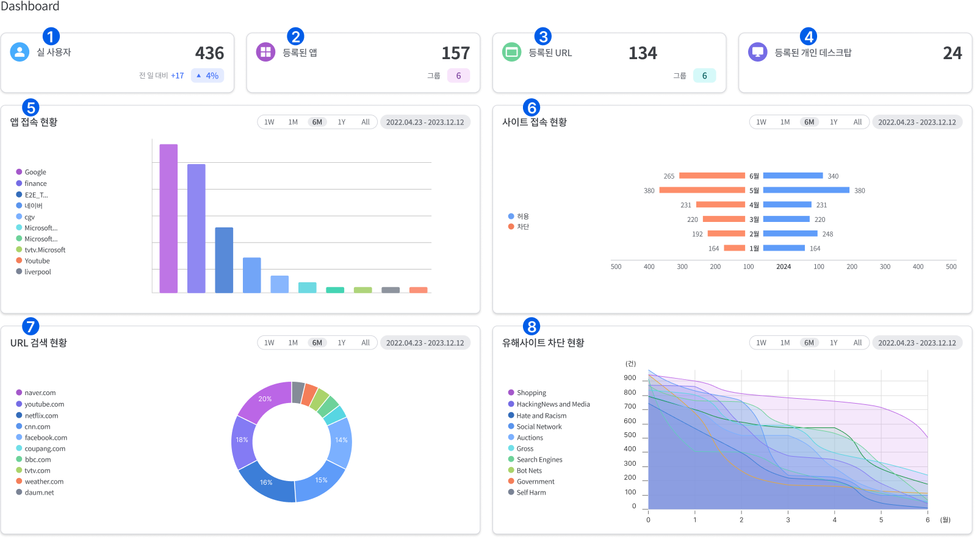Open date range picker in site access chart
980x539 pixels.
click(x=917, y=122)
